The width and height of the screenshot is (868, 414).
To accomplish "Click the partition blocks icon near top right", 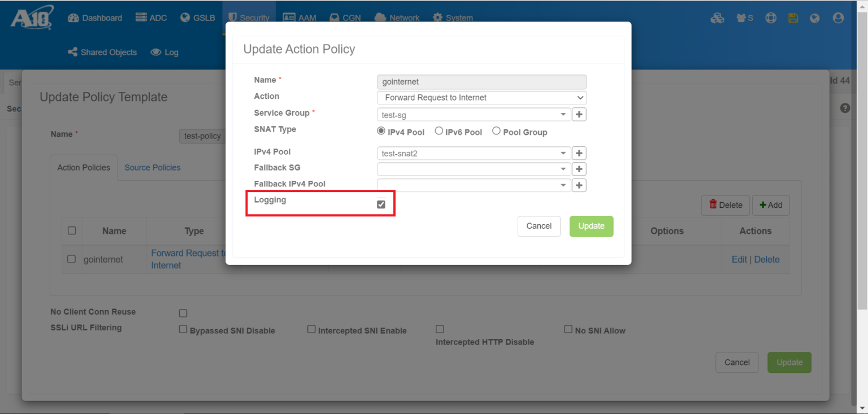I will tap(718, 18).
